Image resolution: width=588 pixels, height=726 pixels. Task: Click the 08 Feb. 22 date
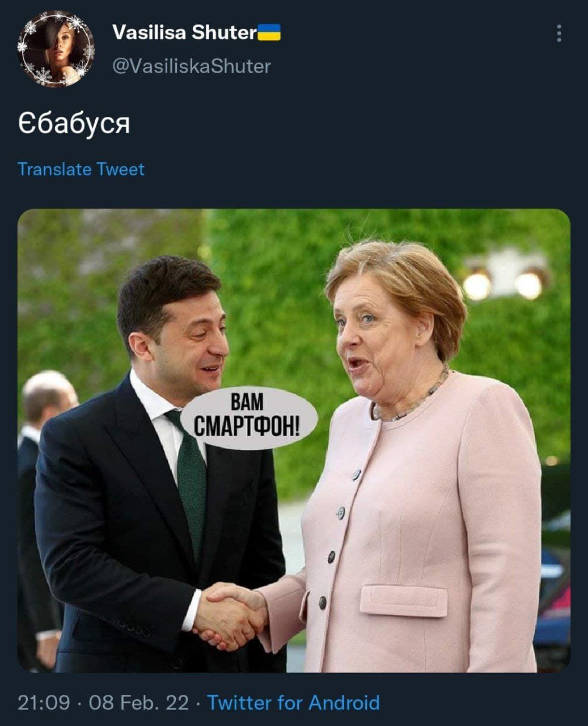pyautogui.click(x=139, y=703)
